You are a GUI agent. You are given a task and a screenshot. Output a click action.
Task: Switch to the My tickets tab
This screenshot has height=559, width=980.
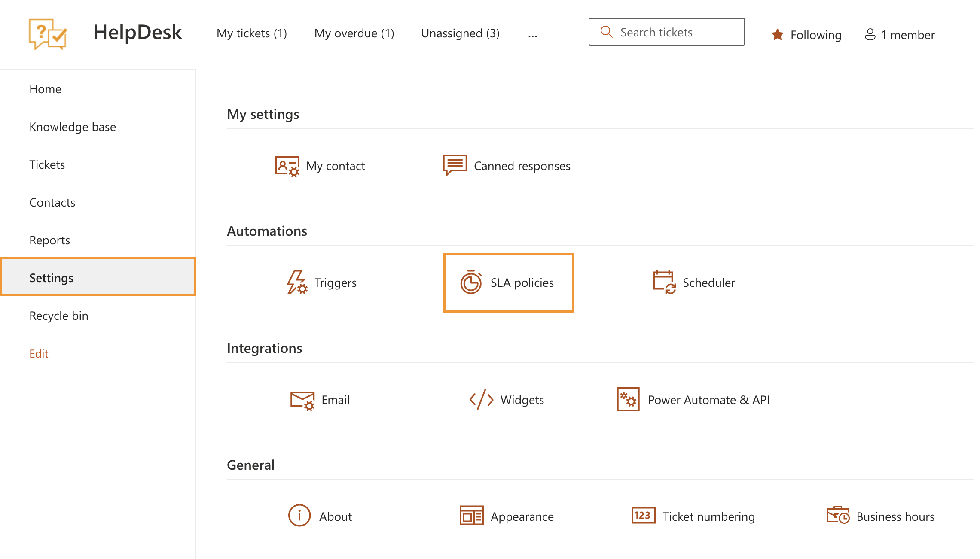(x=252, y=33)
